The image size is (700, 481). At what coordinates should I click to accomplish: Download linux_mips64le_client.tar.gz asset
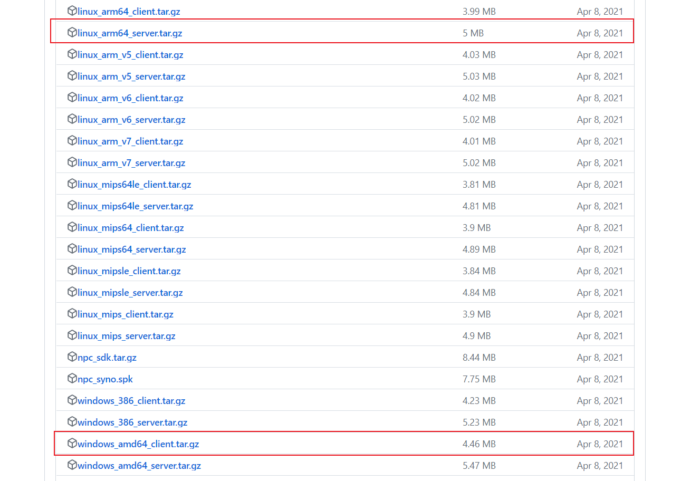click(134, 185)
